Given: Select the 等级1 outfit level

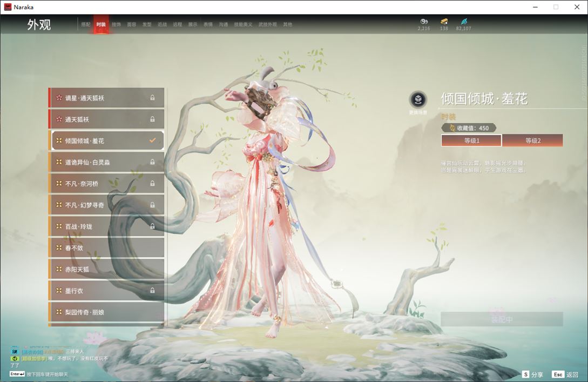Looking at the screenshot, I should (x=471, y=140).
